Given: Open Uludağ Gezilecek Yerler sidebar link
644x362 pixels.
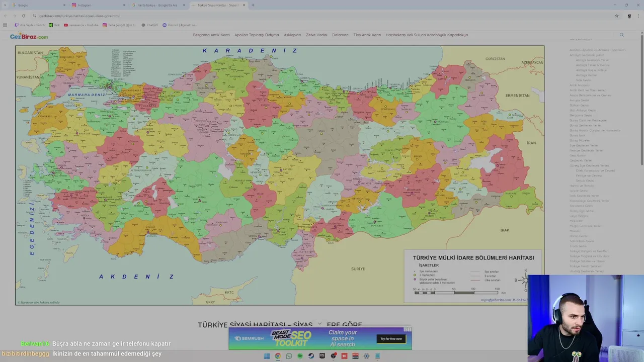Looking at the screenshot, I should tap(587, 271).
